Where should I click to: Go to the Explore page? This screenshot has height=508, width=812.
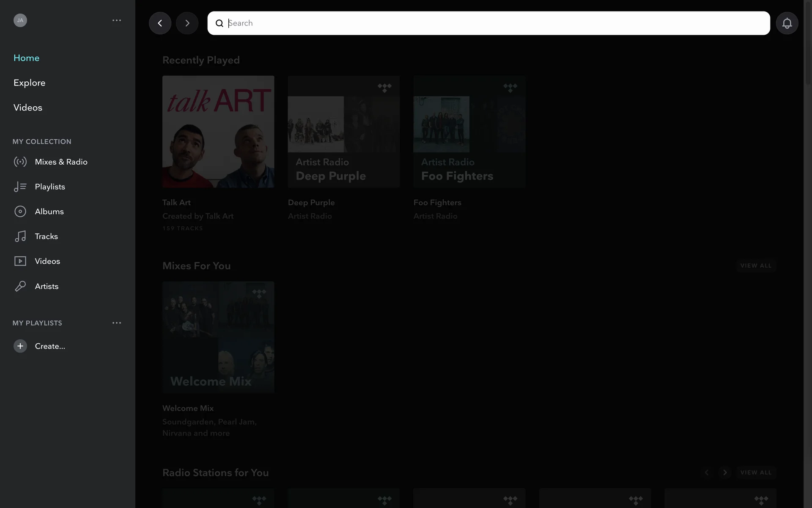pyautogui.click(x=29, y=83)
